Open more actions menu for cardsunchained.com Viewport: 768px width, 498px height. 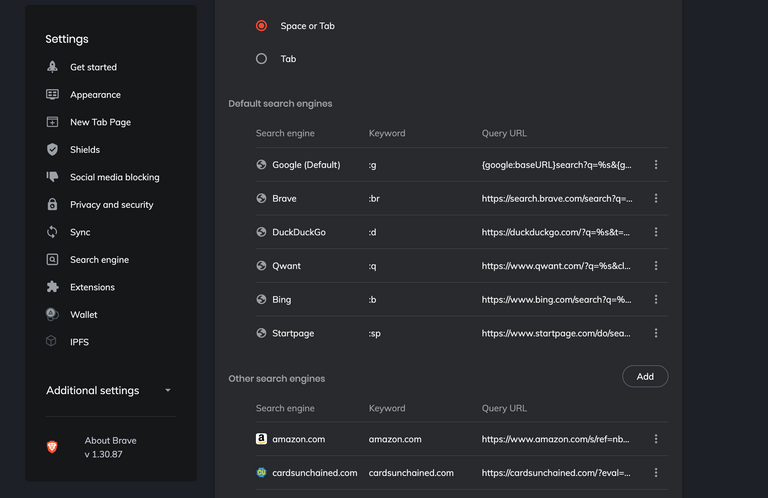tap(656, 473)
